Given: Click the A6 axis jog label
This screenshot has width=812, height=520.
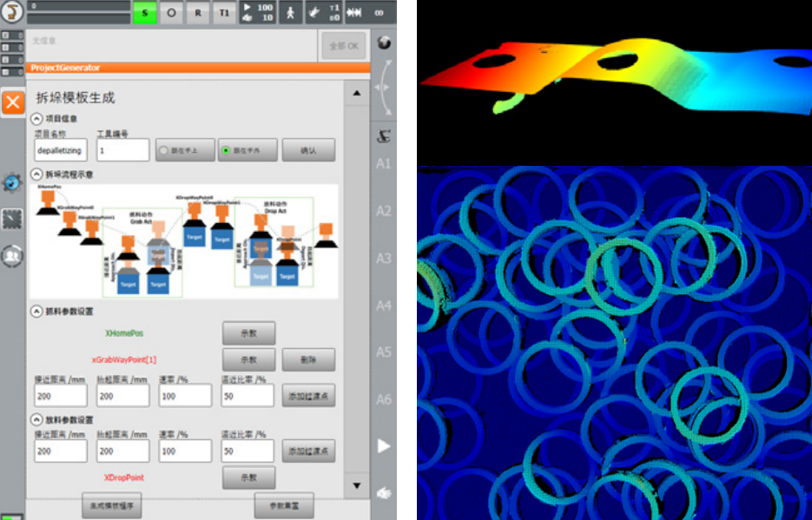Looking at the screenshot, I should [x=384, y=399].
